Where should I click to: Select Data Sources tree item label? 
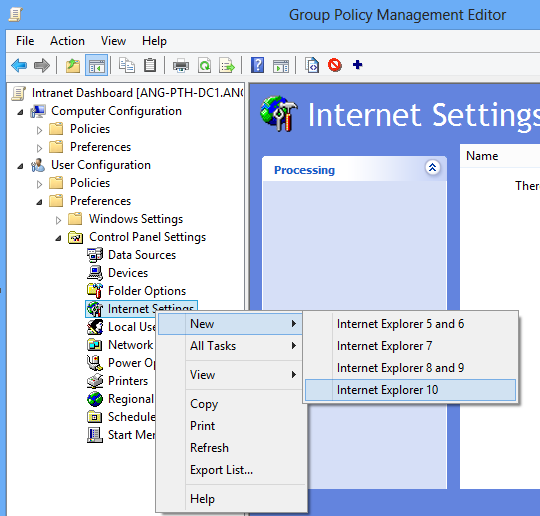click(142, 255)
